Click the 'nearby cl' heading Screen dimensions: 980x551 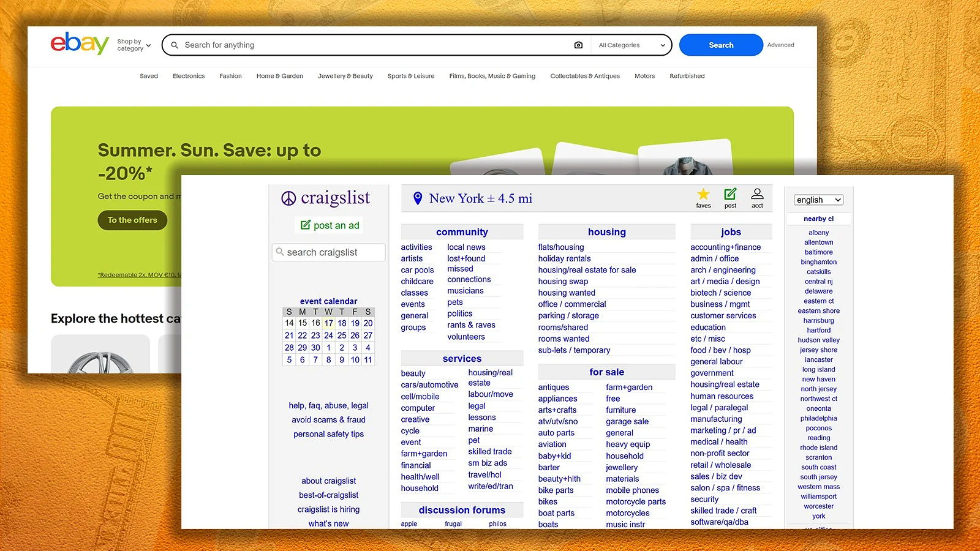tap(818, 219)
